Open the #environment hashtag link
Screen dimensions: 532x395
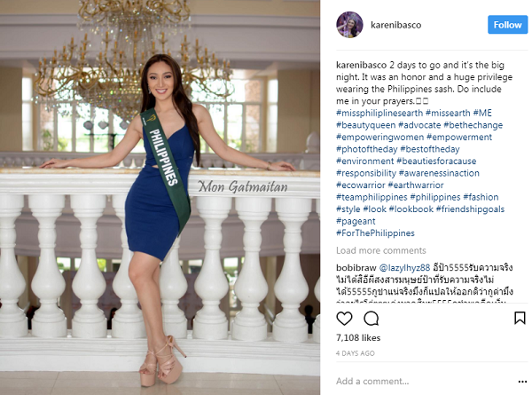pyautogui.click(x=365, y=161)
